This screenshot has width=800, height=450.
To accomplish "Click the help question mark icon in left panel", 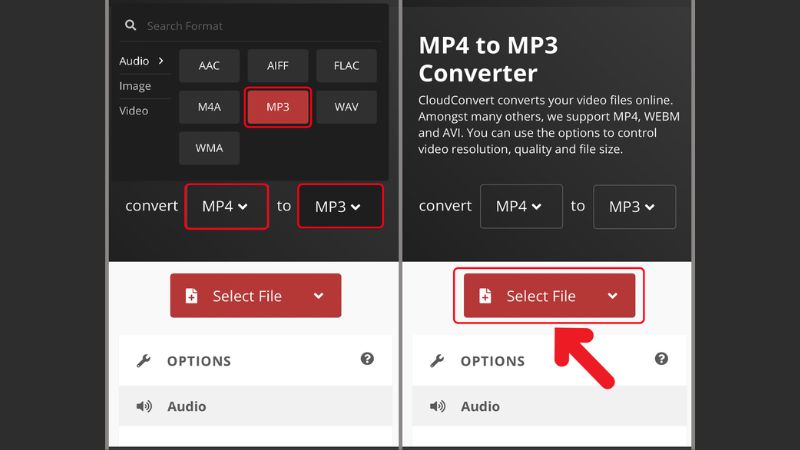I will (367, 359).
